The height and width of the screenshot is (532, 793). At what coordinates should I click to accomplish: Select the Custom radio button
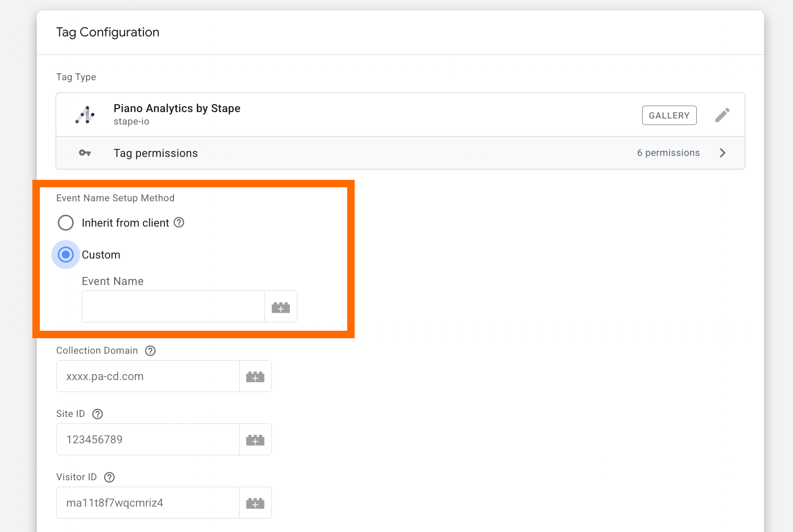point(66,255)
